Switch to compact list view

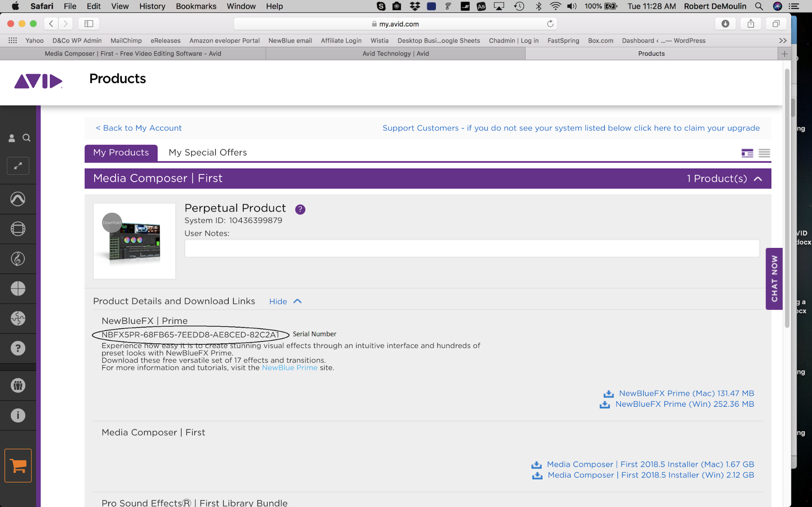coord(764,153)
